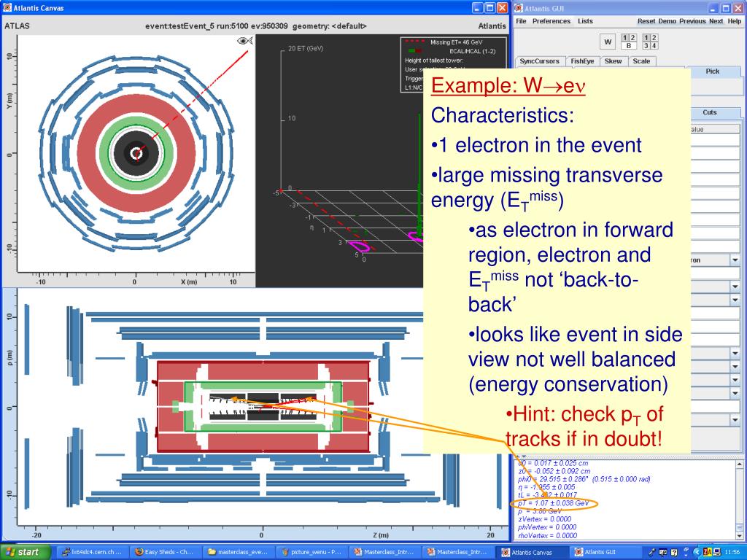Viewport: 747px width, 560px height.
Task: Click the ECAL/HCAL (1-2) legend entry
Action: 472,51
